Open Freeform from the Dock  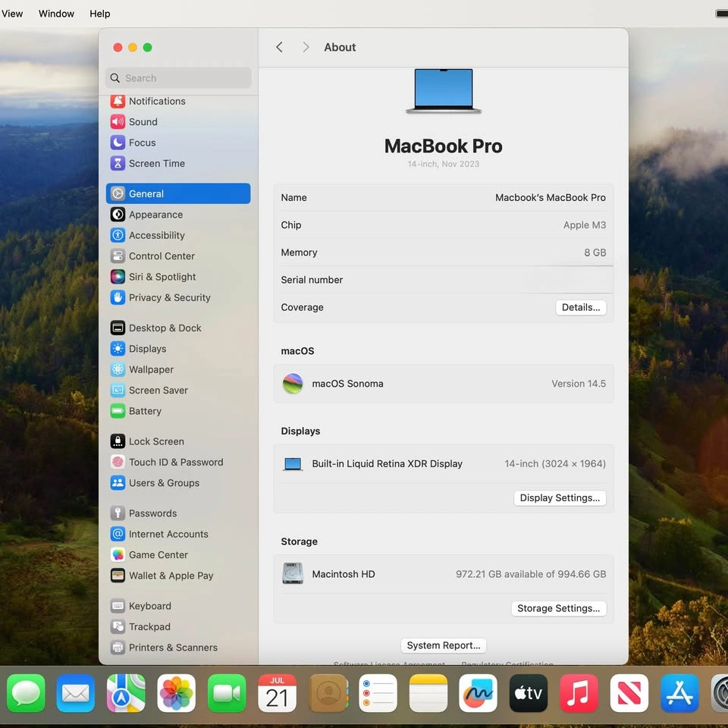coord(479,693)
